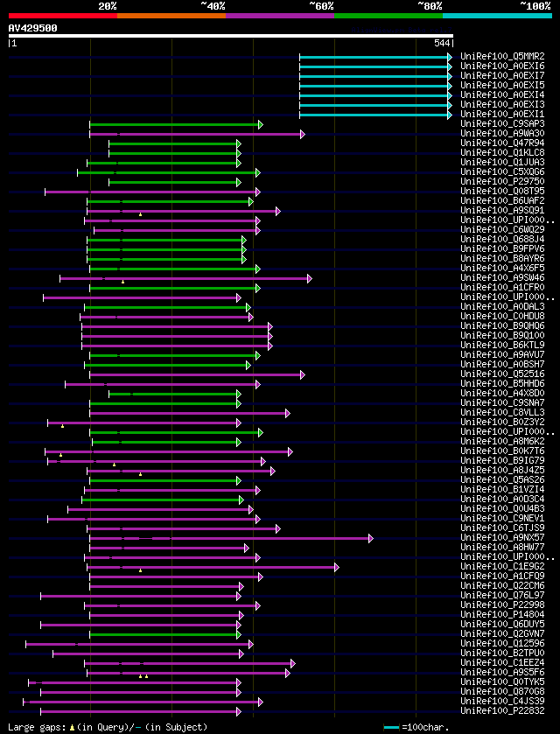Open the UniRef100_B5HHD6 label
The height and width of the screenshot is (734, 560).
click(502, 384)
